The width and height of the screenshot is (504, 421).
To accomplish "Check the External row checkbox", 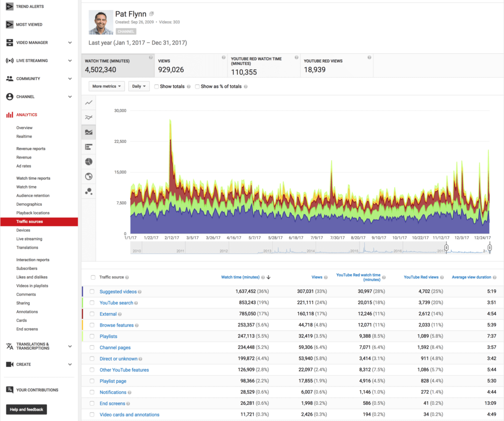I will (92, 314).
